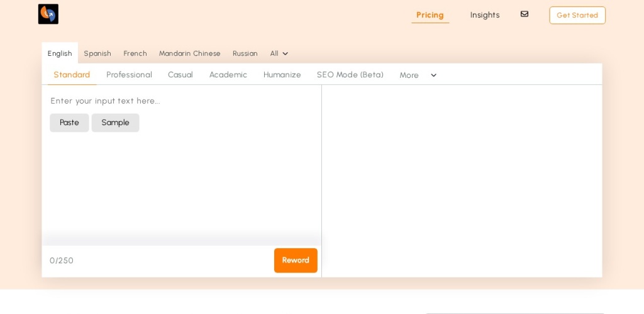Select the Standard rewording mode
This screenshot has width=644, height=314.
(72, 75)
